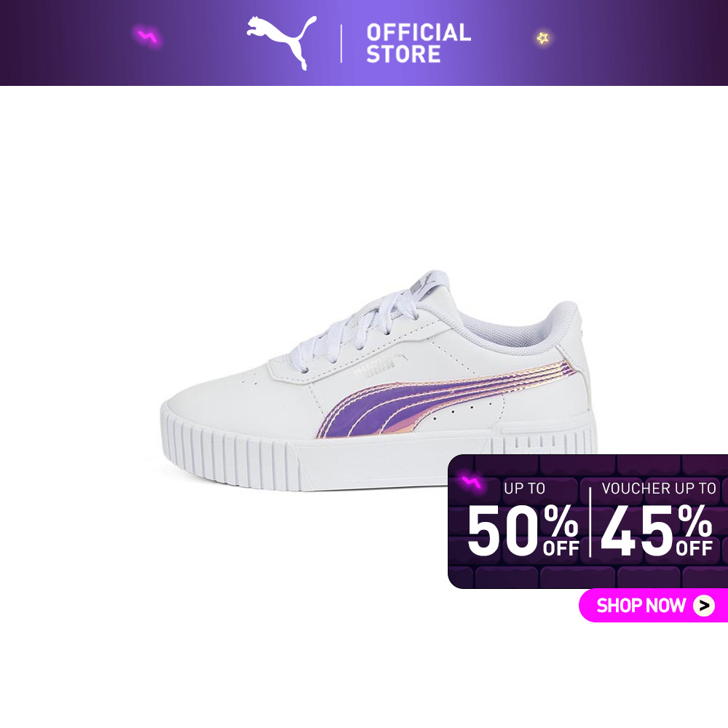Click the pink SHOP NOW button
This screenshot has width=728, height=728.
653,605
